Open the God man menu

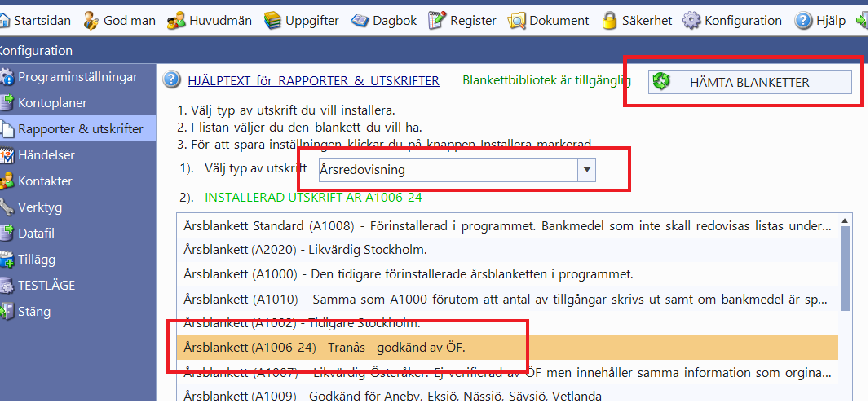point(129,20)
